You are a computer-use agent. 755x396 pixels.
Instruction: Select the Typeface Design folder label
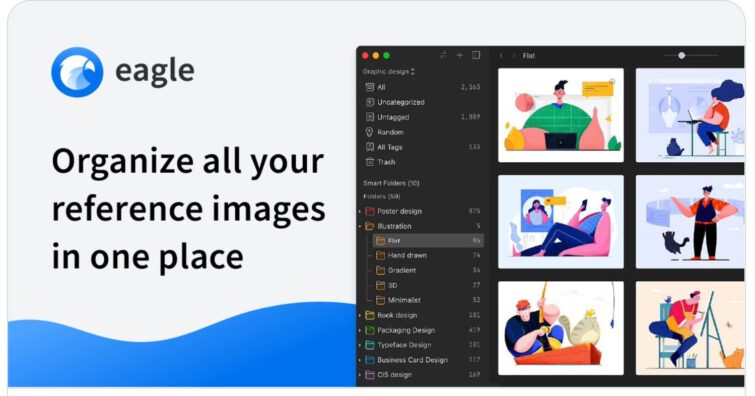(404, 345)
